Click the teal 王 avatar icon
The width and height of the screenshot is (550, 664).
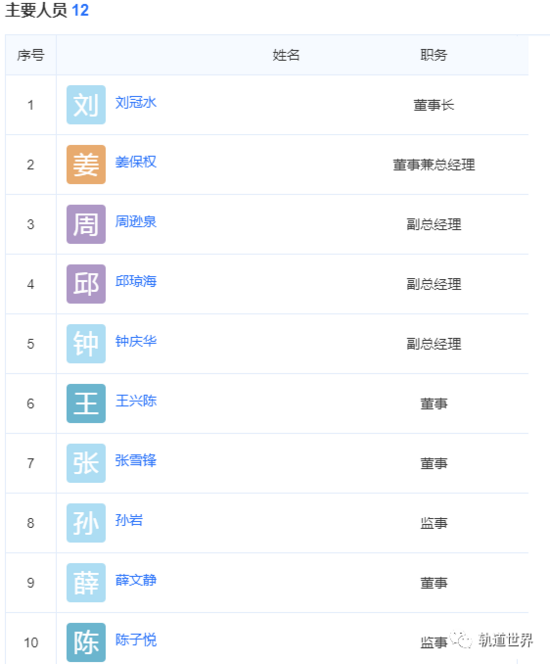pos(86,403)
